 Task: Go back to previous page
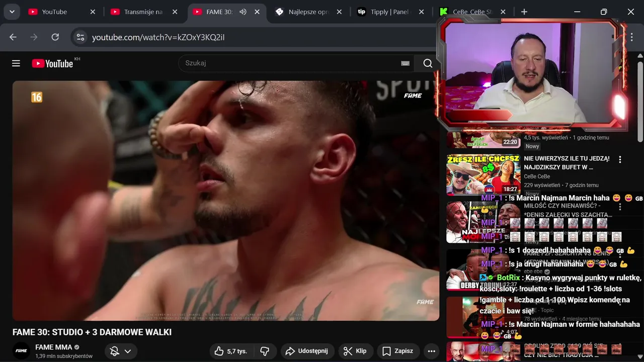coord(13,37)
